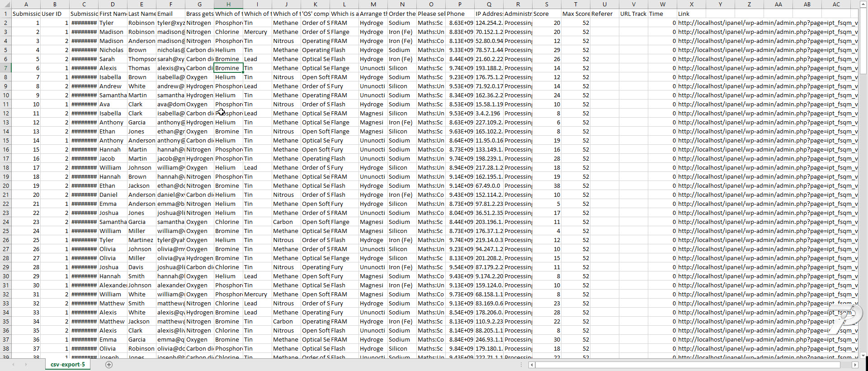Select the "3.4.2.196" IP address cell

(489, 113)
